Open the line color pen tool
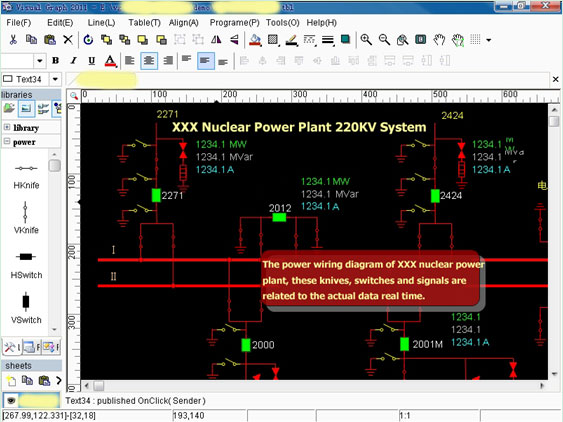563x422 pixels. click(292, 40)
